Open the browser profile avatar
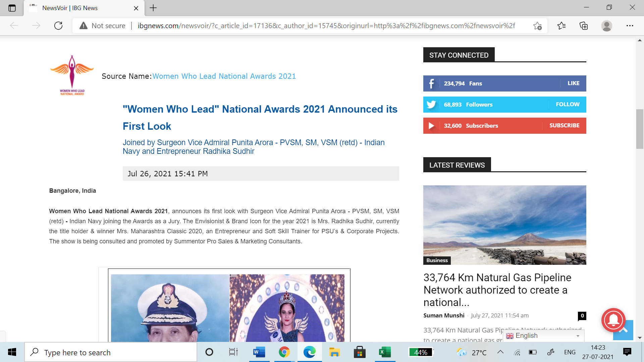 tap(606, 25)
